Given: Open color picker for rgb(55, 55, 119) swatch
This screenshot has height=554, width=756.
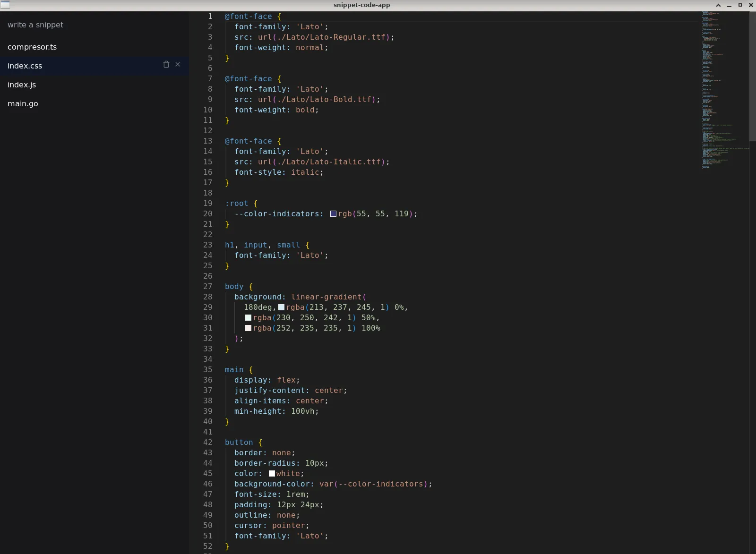Looking at the screenshot, I should point(333,214).
